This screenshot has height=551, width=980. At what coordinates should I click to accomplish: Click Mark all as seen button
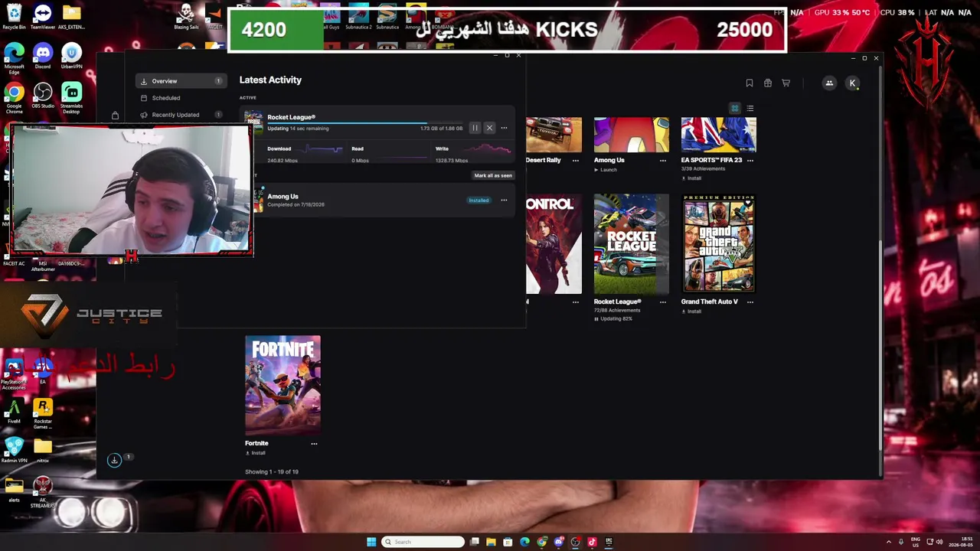coord(493,175)
